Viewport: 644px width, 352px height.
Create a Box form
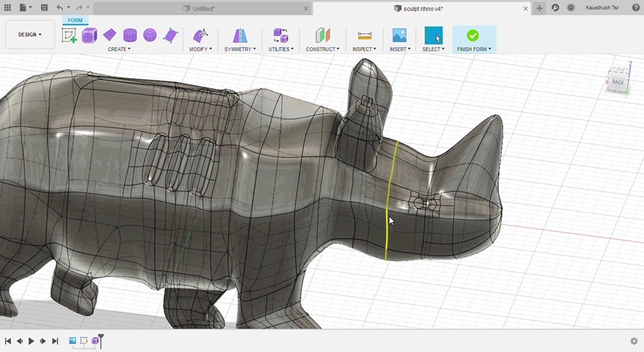89,35
